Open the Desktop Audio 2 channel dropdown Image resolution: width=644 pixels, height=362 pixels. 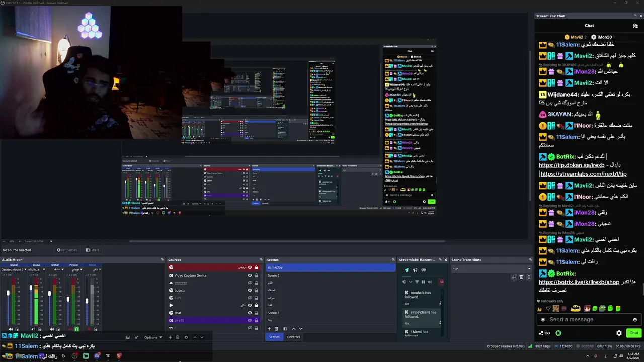[25, 270]
